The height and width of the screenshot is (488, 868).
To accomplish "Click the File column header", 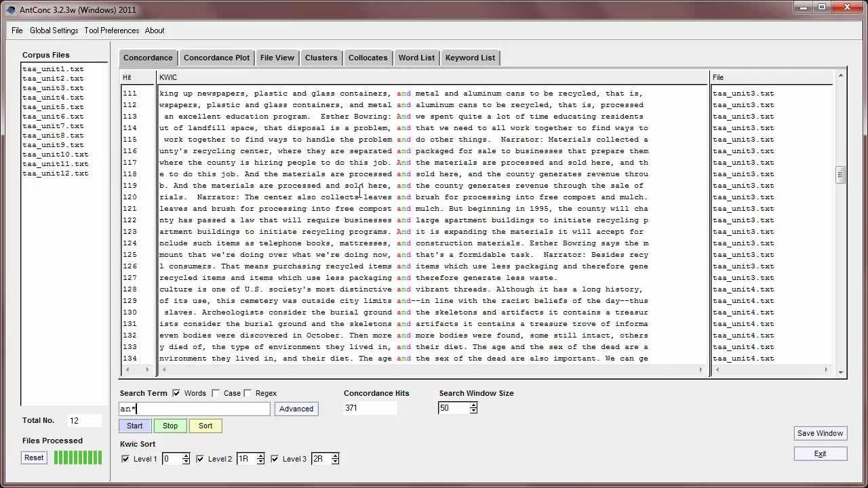I will tap(772, 77).
